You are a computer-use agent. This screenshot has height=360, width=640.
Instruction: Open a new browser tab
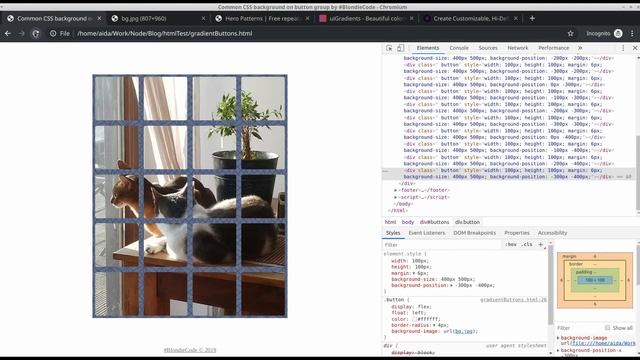click(x=532, y=18)
